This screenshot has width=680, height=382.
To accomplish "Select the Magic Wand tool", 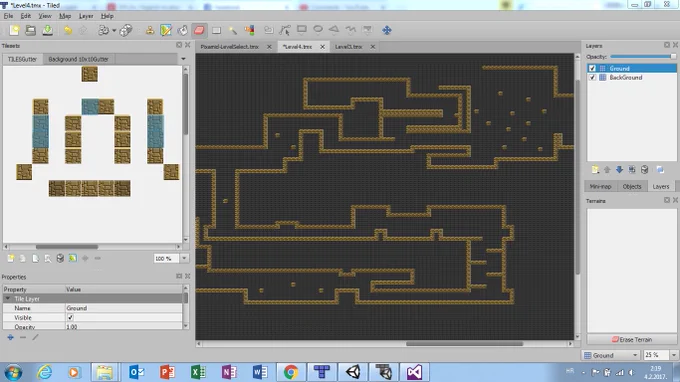I will 233,30.
